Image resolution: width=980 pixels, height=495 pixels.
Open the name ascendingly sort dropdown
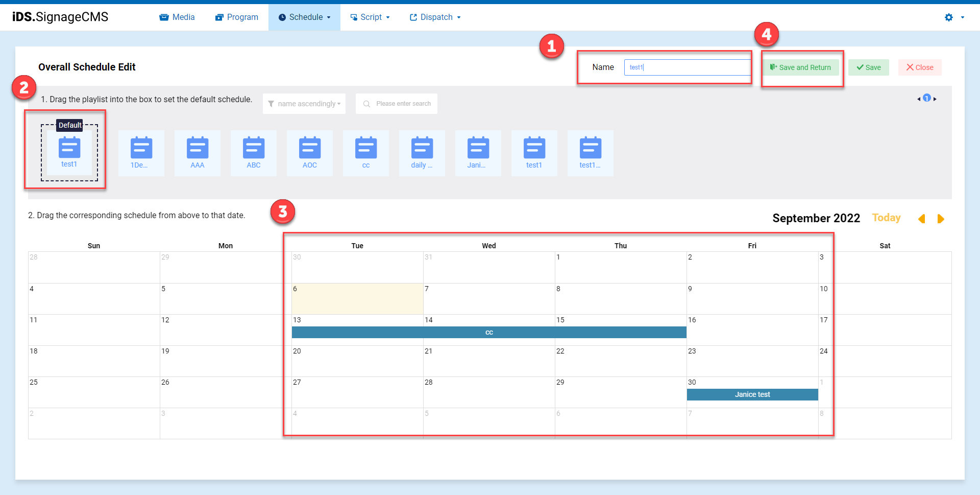304,104
